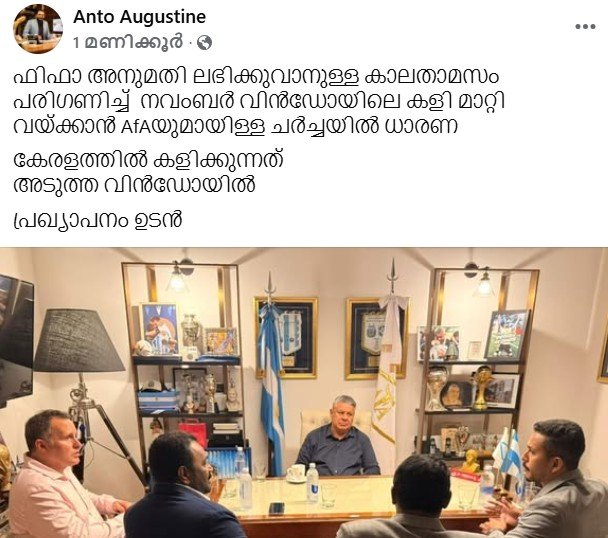This screenshot has width=608, height=538.
Task: Click the പ്രഖ്യാപനം ഉടൻ text line
Action: point(98,220)
